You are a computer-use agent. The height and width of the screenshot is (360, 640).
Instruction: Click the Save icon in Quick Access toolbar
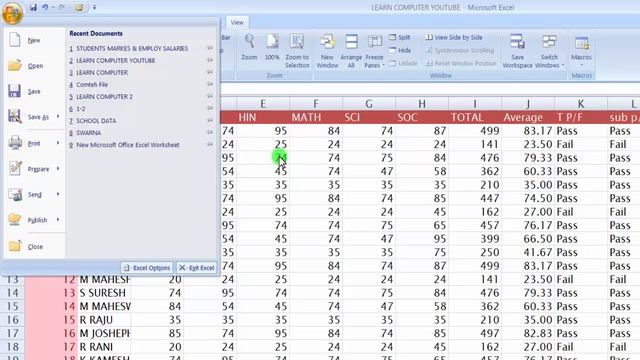coord(33,7)
